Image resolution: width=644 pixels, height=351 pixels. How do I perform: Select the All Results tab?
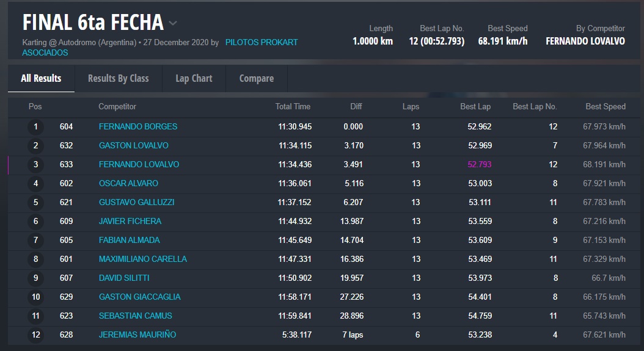(x=41, y=78)
